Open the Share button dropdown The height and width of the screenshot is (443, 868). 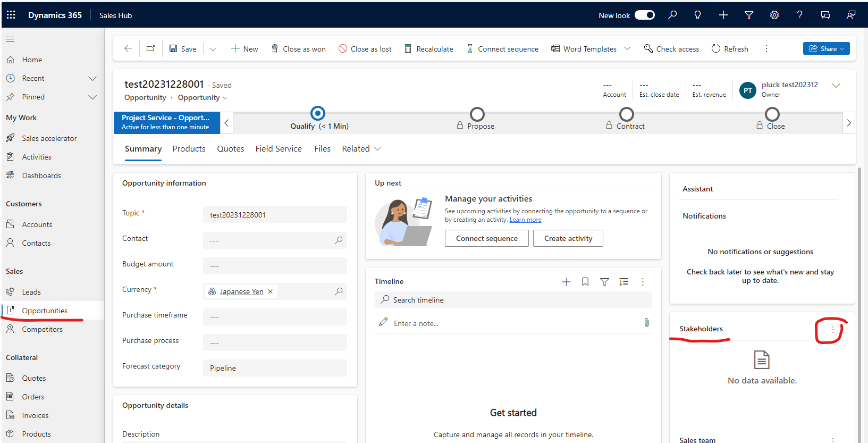pyautogui.click(x=827, y=48)
